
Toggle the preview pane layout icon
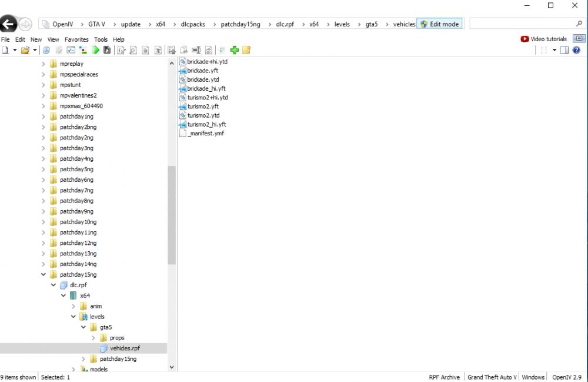tap(564, 50)
